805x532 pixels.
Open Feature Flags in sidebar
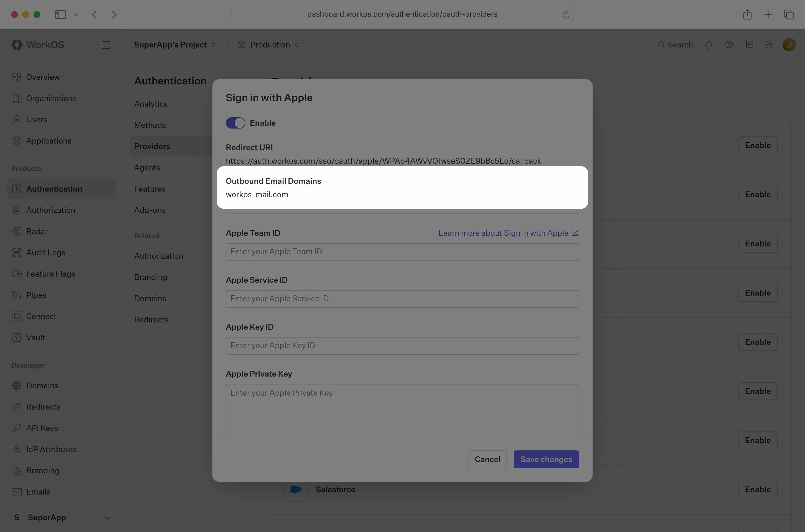[x=61, y=274]
